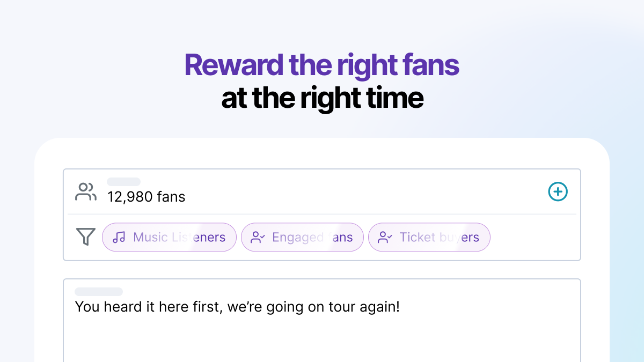Click the message text about going on tour
This screenshot has height=362, width=644.
[x=237, y=307]
